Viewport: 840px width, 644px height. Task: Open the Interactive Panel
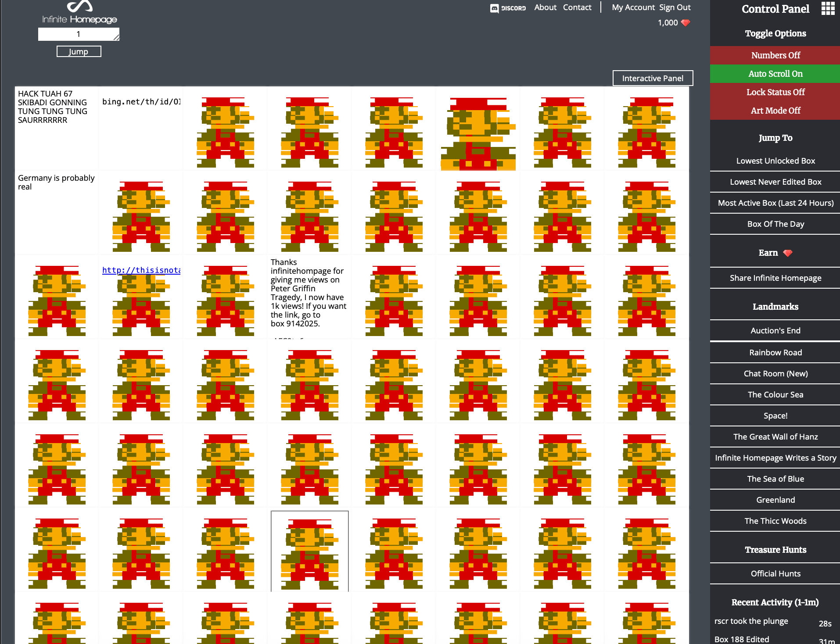(653, 78)
